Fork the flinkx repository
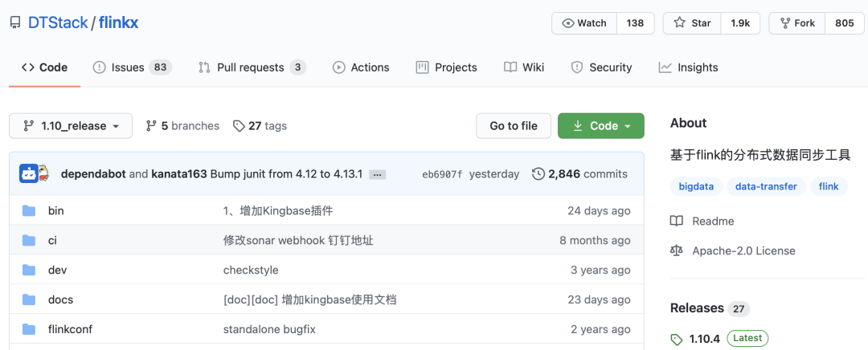 pyautogui.click(x=796, y=23)
